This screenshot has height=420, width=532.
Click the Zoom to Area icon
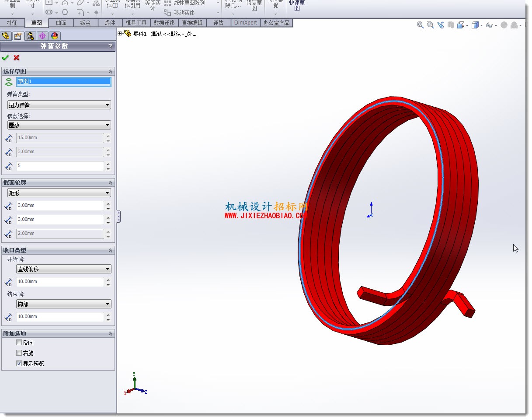point(431,25)
